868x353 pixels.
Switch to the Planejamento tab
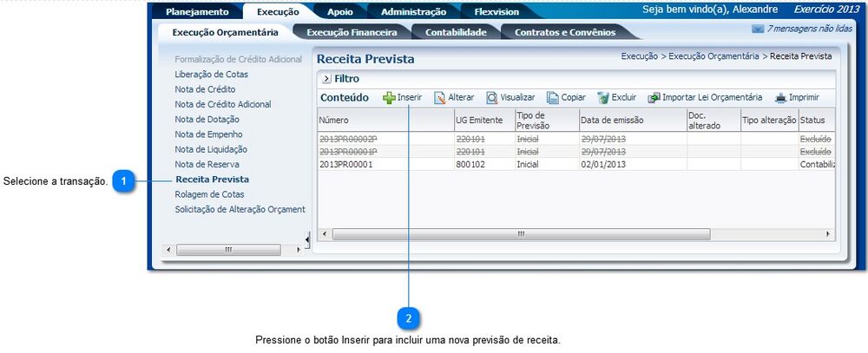(x=197, y=12)
